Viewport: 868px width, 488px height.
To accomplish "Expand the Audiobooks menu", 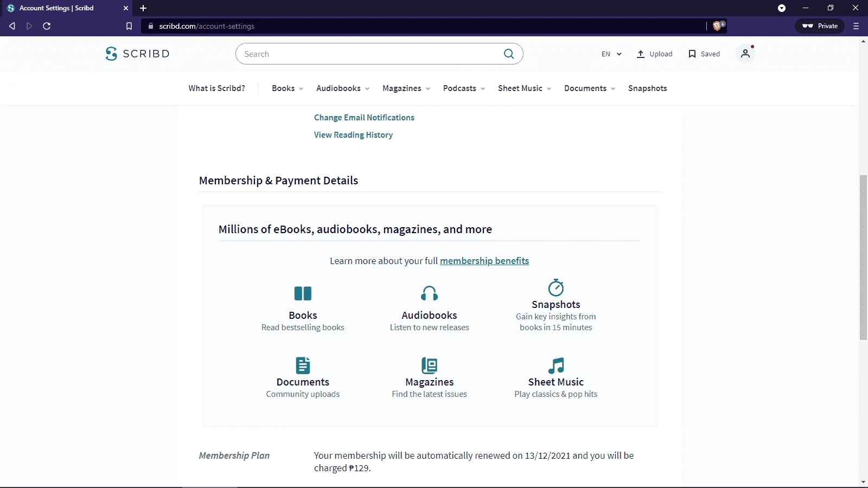I will coord(343,88).
